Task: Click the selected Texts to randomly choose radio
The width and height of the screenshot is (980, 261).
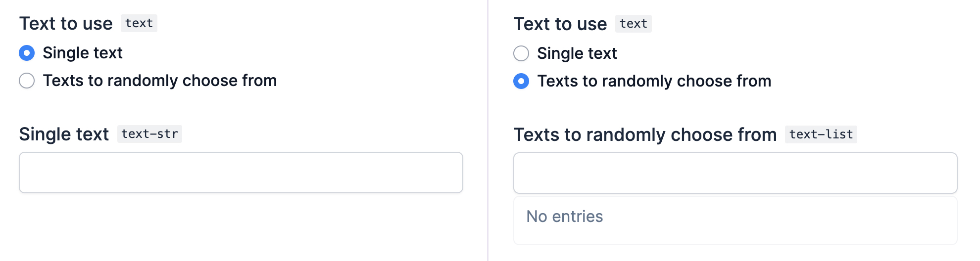Action: (x=521, y=81)
